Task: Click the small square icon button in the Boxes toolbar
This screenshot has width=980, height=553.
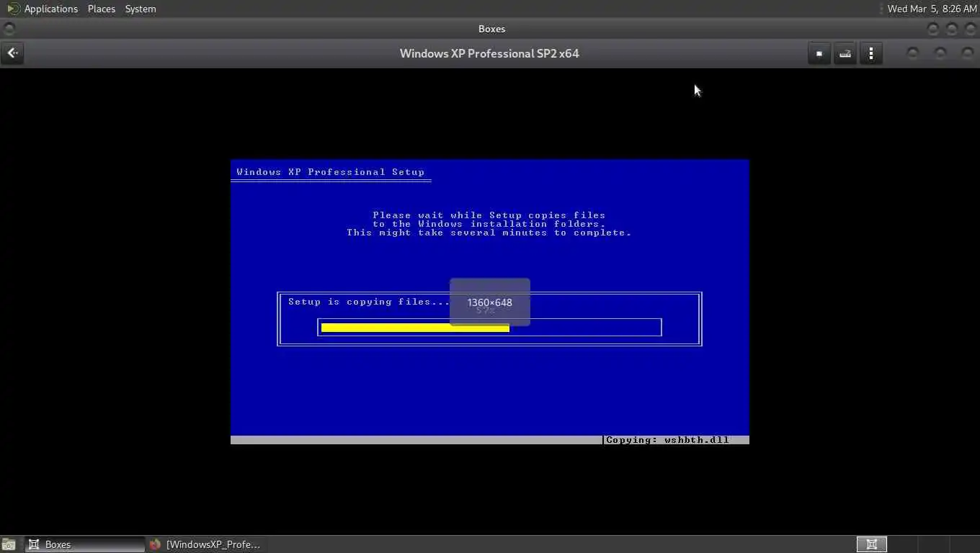Action: (819, 53)
